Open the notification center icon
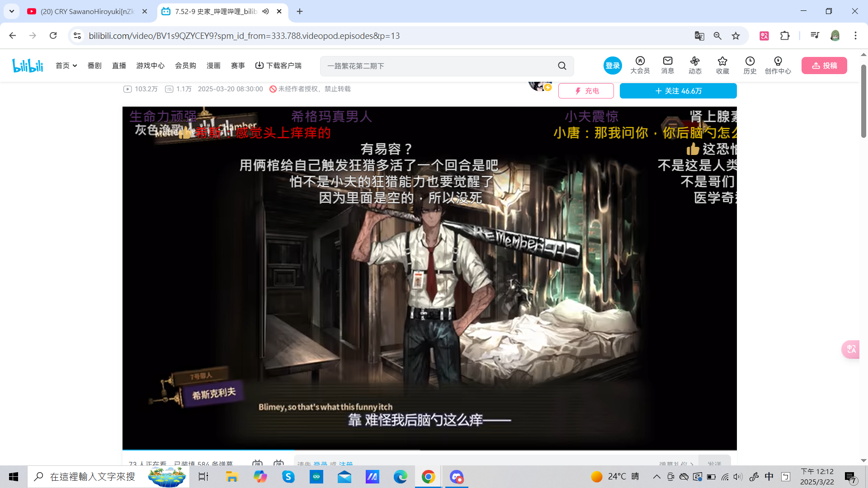This screenshot has width=868, height=488. 850,477
